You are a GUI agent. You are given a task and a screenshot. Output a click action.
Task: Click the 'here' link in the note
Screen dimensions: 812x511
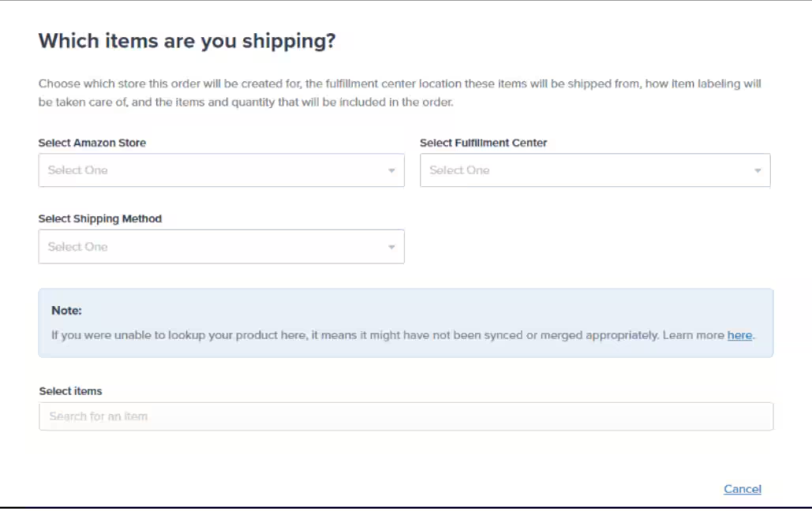(x=739, y=335)
